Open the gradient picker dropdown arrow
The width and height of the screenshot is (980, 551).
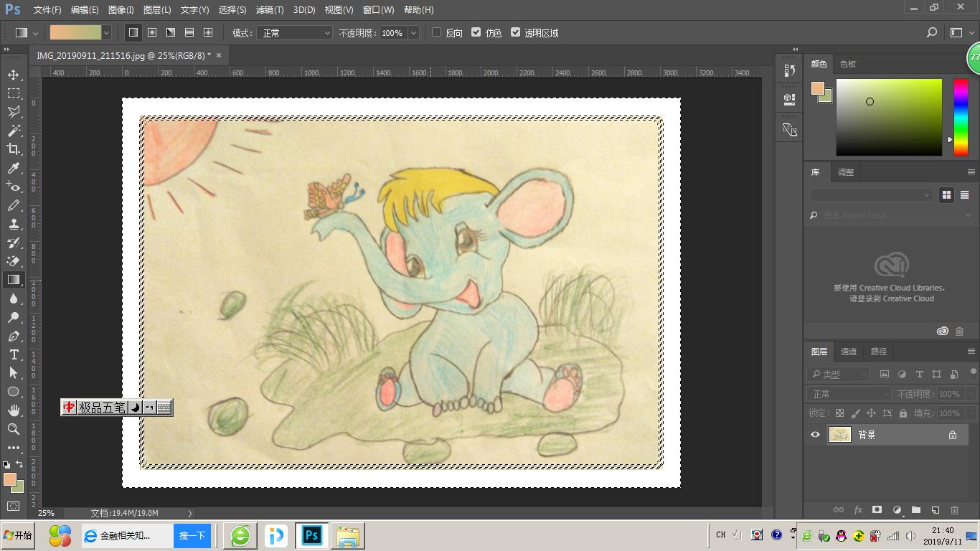[107, 33]
